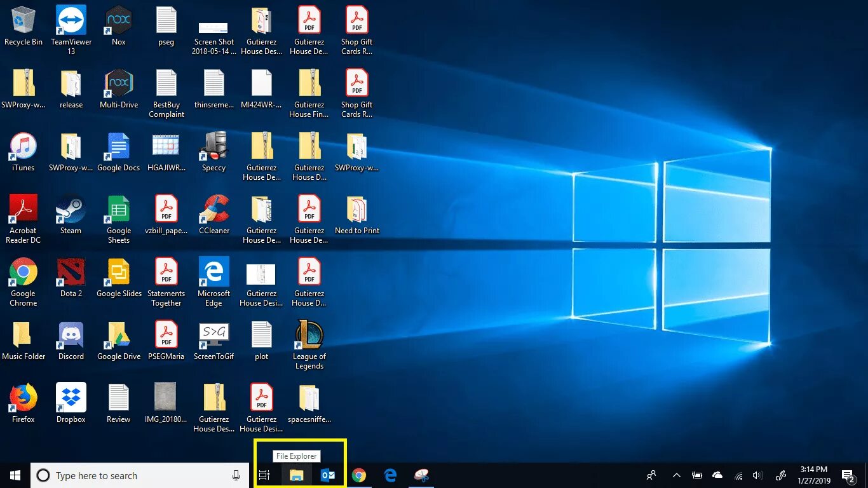Select the Acrobat Reader DC shortcut
Viewport: 868px width, 488px height.
[x=24, y=219]
